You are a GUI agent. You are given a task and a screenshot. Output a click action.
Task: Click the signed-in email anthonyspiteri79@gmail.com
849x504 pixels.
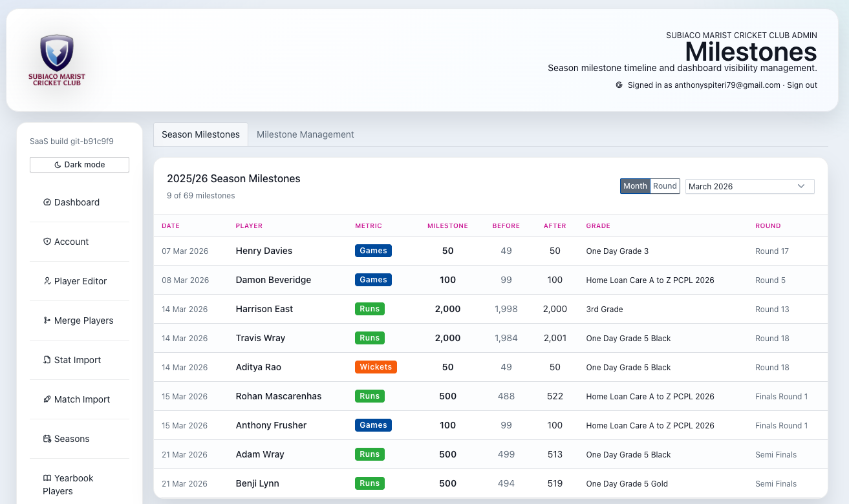727,85
